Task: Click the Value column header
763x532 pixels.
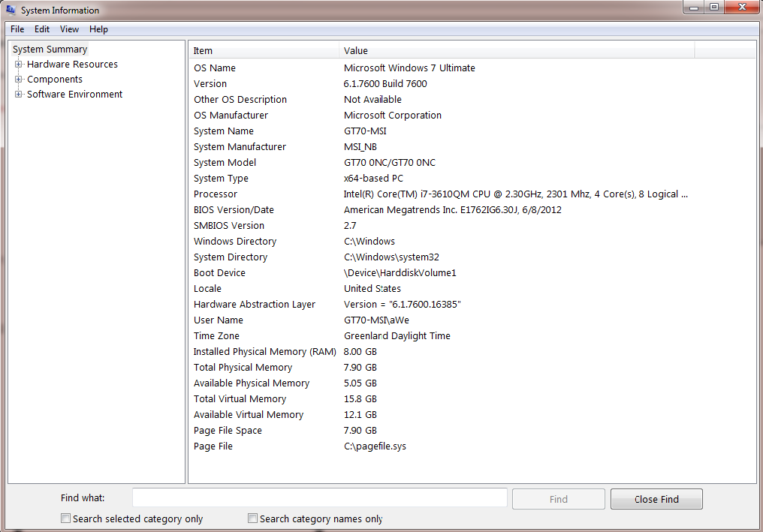Action: pos(517,50)
